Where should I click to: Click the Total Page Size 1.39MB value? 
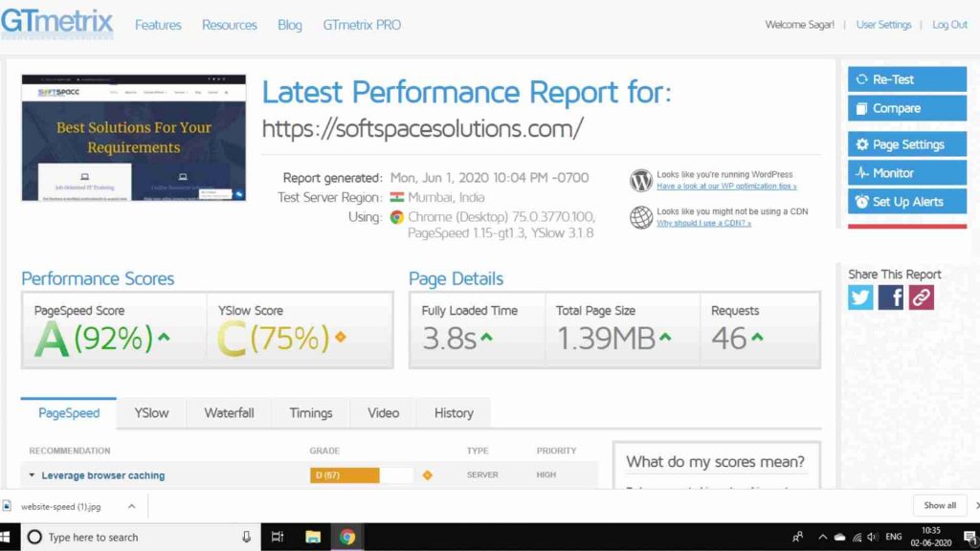coord(606,339)
